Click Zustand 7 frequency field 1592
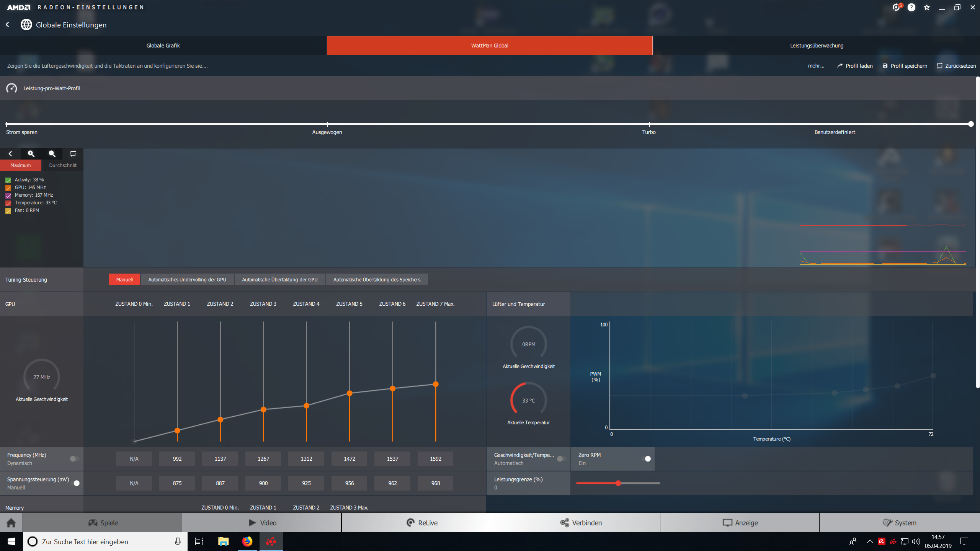980x551 pixels. tap(436, 459)
